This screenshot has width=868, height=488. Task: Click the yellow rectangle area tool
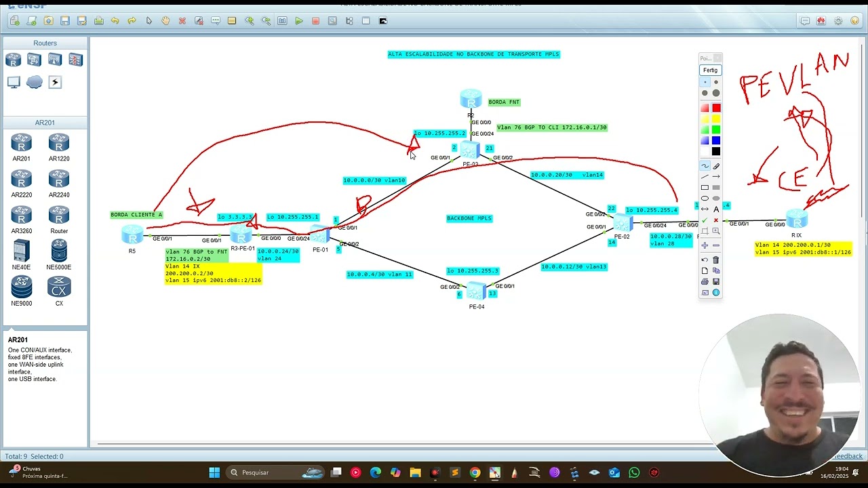(x=232, y=21)
